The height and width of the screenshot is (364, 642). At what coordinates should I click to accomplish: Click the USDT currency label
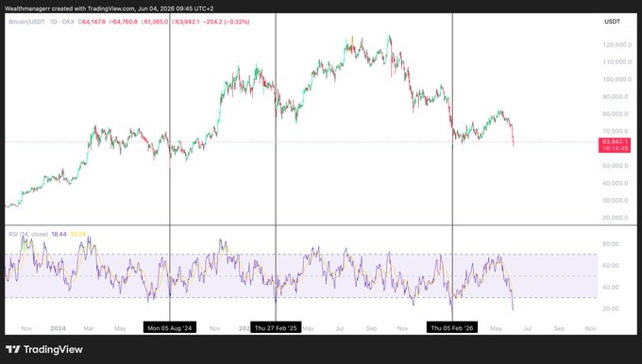(x=612, y=22)
